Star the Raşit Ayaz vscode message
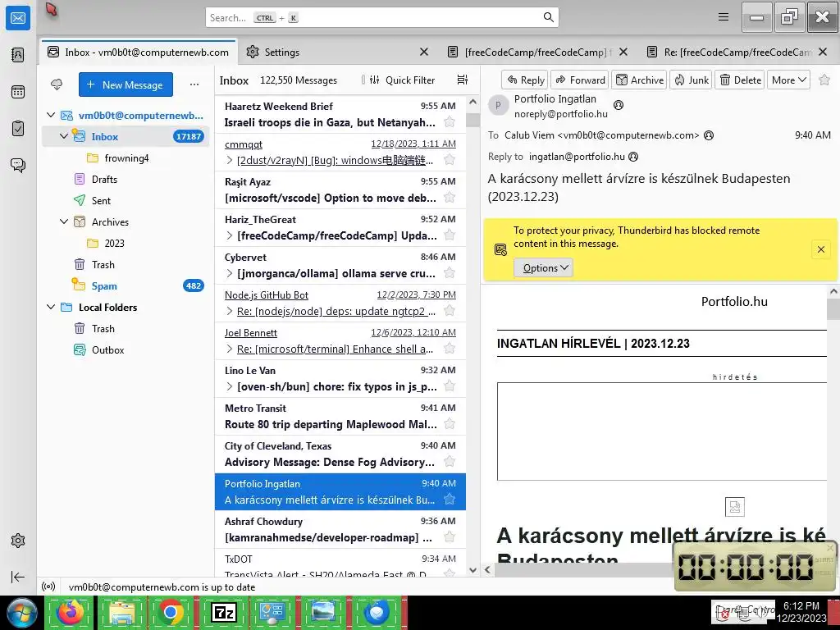Image resolution: width=840 pixels, height=630 pixels. (450, 198)
